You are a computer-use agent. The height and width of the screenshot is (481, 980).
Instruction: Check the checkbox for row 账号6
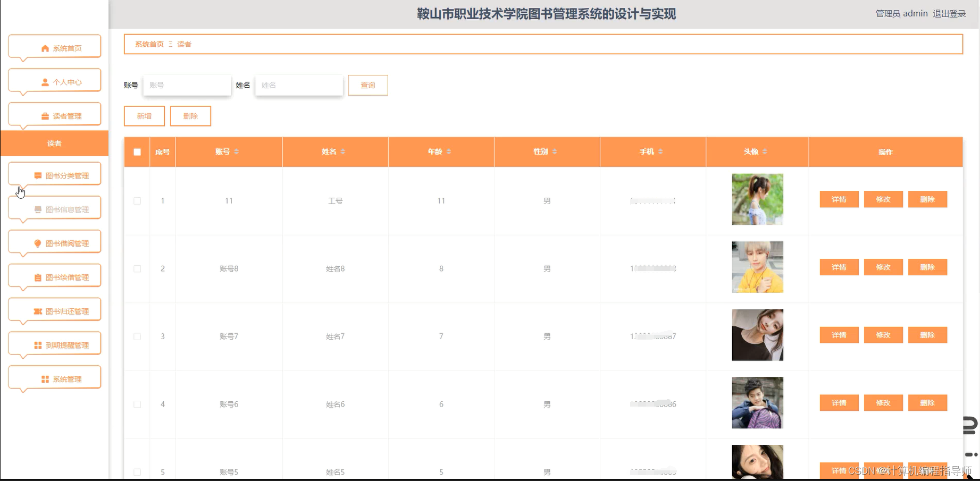pos(137,404)
